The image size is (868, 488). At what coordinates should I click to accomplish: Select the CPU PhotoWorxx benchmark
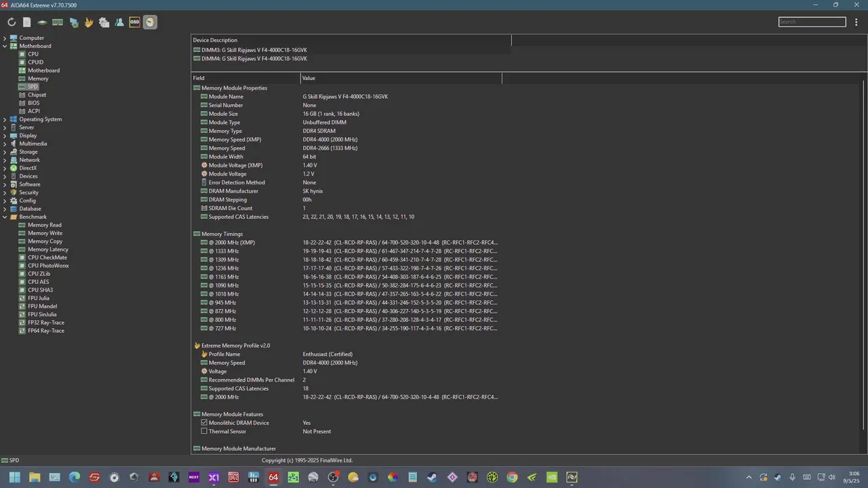click(x=48, y=266)
